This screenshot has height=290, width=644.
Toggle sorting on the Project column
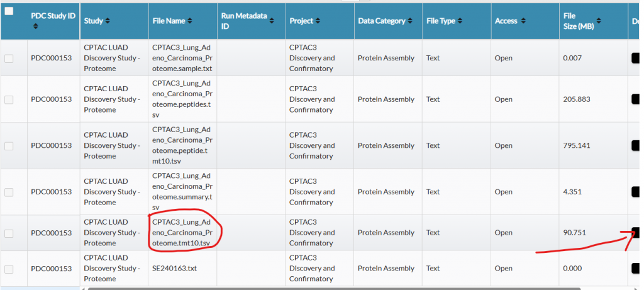pyautogui.click(x=318, y=21)
